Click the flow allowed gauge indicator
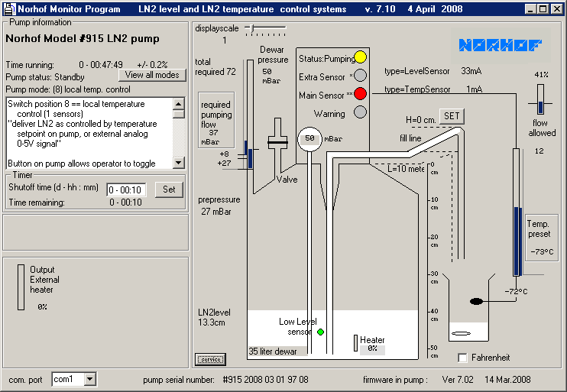Viewport: 567px width, 392px height. pyautogui.click(x=540, y=99)
